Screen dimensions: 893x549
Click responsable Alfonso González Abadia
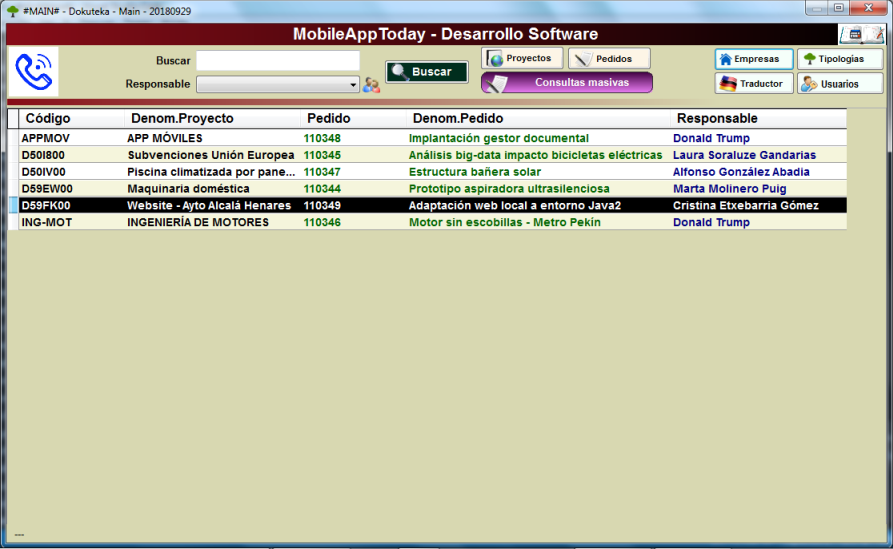coord(741,172)
